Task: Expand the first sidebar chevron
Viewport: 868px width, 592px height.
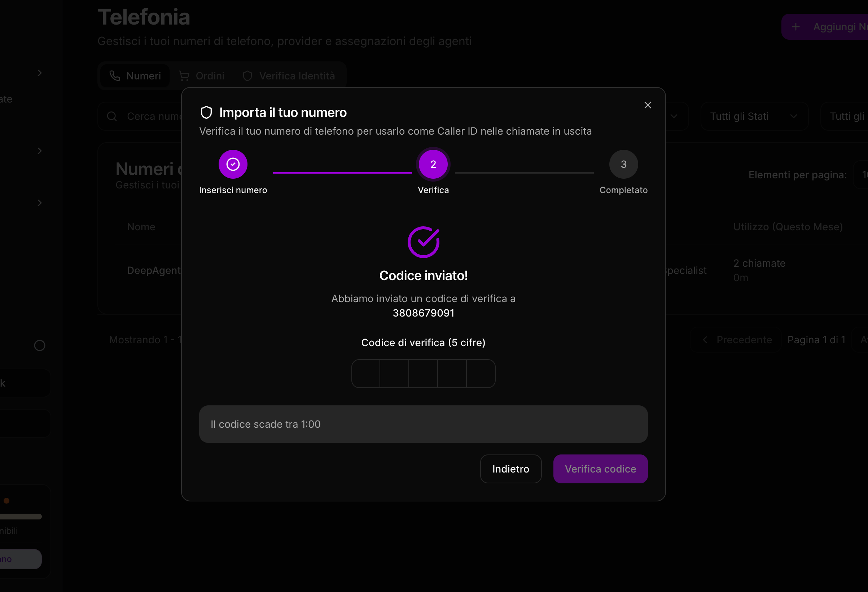Action: (x=40, y=73)
